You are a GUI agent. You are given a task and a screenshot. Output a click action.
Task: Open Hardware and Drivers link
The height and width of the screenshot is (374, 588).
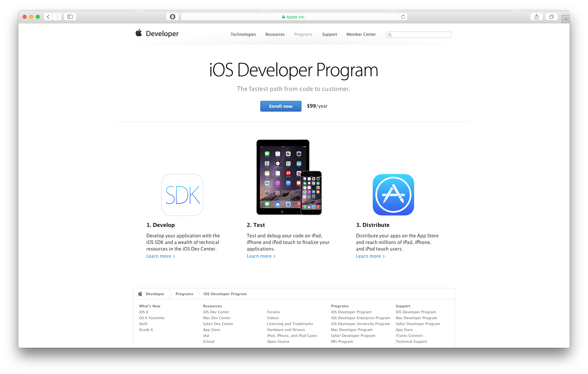pyautogui.click(x=286, y=330)
